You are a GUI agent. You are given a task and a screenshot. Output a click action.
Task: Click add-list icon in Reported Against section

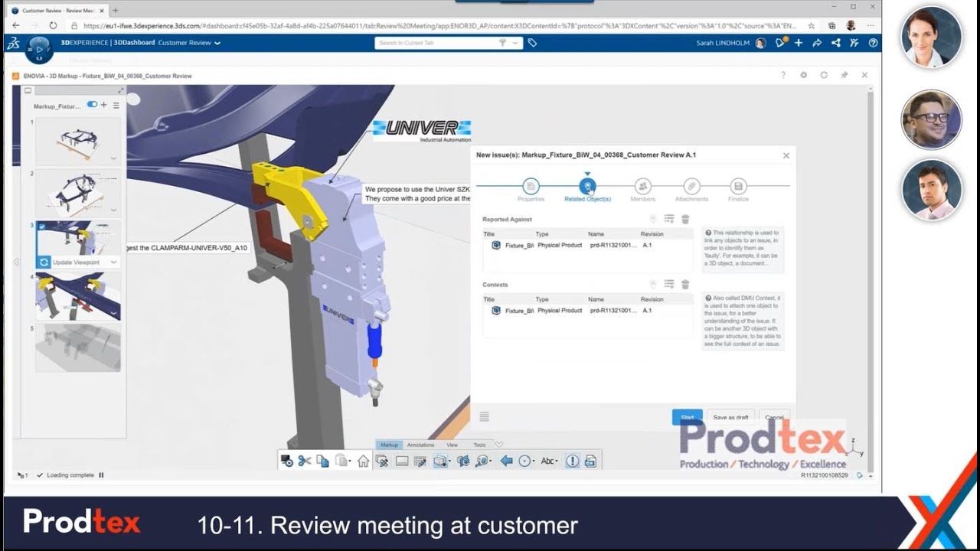click(669, 219)
